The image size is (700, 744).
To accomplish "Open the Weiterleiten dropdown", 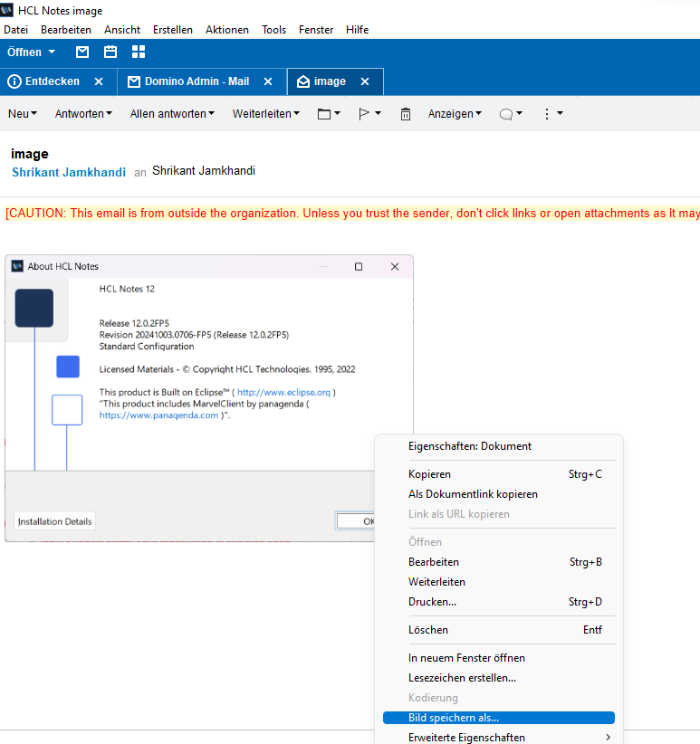I will click(267, 114).
